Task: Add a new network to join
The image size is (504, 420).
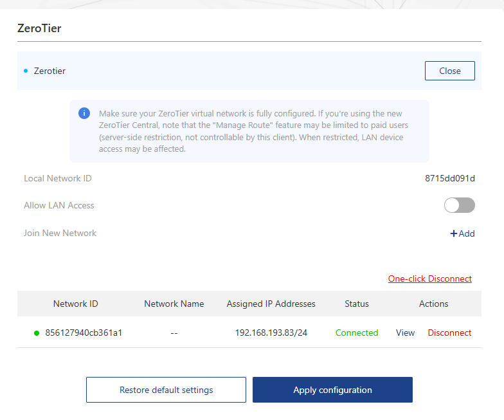Action: coord(462,233)
